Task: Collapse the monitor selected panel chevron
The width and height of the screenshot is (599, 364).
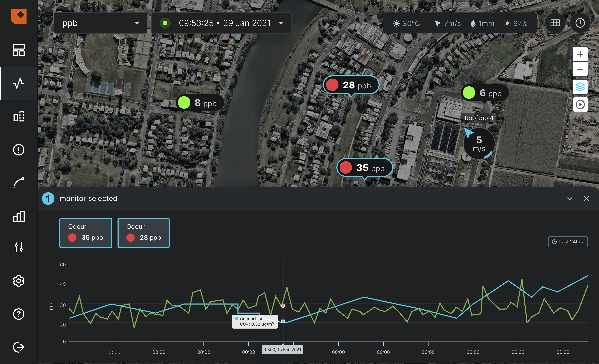Action: pyautogui.click(x=570, y=198)
